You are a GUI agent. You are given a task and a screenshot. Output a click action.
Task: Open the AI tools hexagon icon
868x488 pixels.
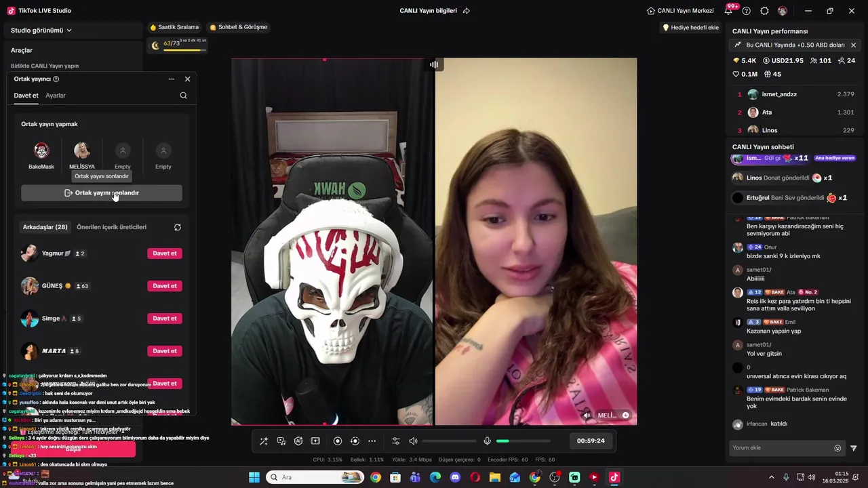(x=298, y=441)
